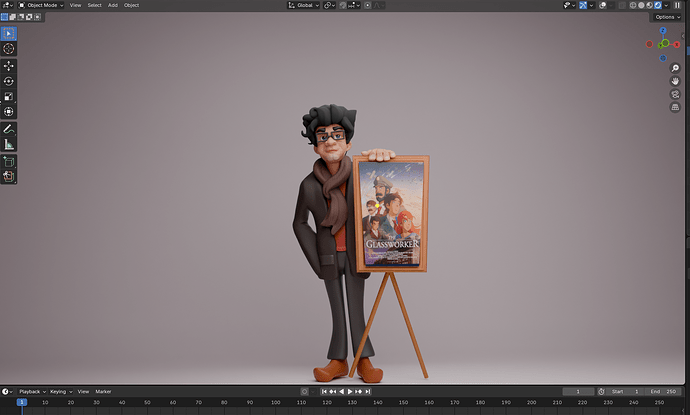Click the viewport zoom magnifier icon

pos(675,68)
